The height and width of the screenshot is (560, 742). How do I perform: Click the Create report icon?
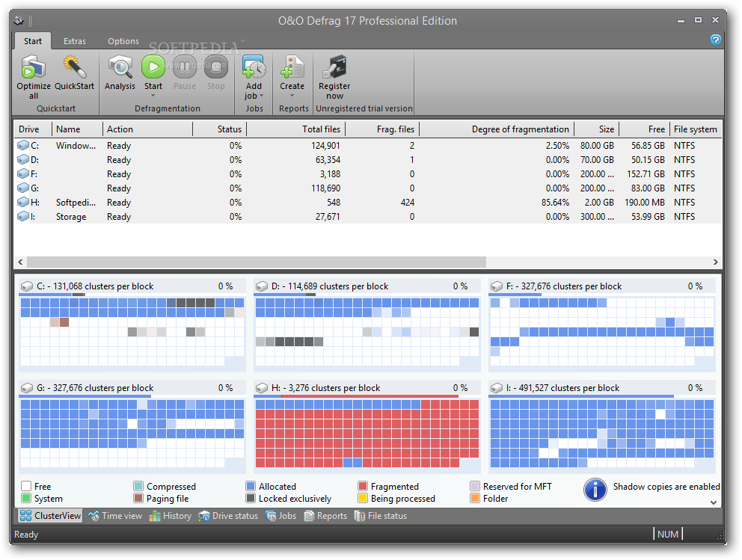click(292, 67)
